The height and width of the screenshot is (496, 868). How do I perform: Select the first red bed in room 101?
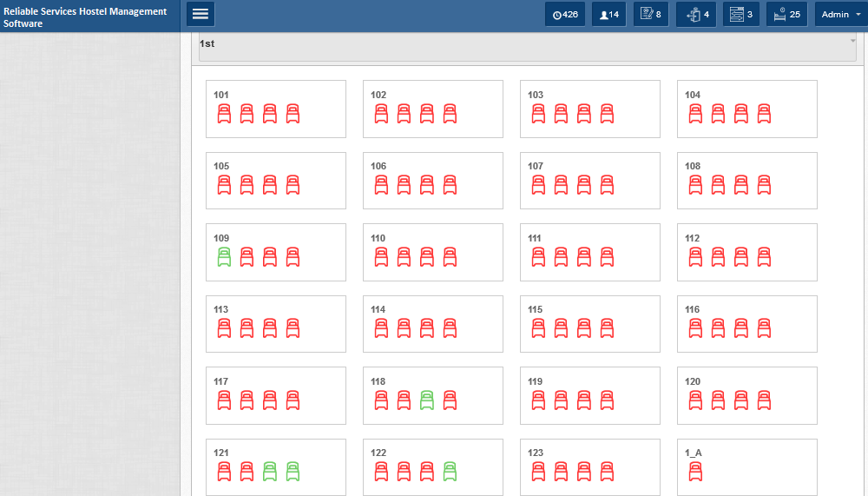pyautogui.click(x=224, y=114)
